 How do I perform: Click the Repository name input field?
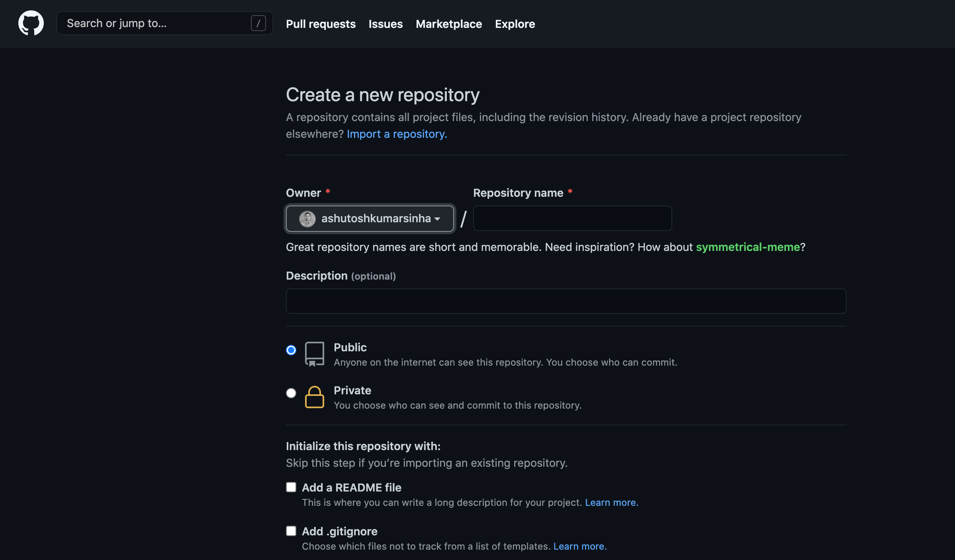(x=572, y=218)
